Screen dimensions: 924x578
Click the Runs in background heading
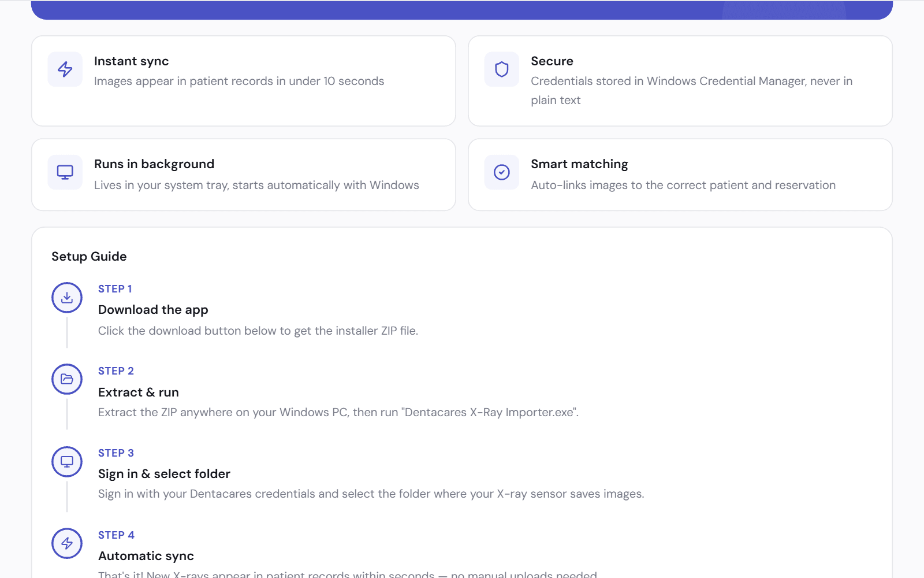pyautogui.click(x=154, y=164)
